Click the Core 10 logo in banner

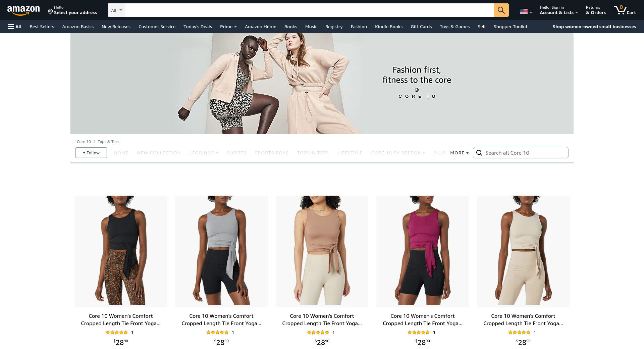click(417, 94)
